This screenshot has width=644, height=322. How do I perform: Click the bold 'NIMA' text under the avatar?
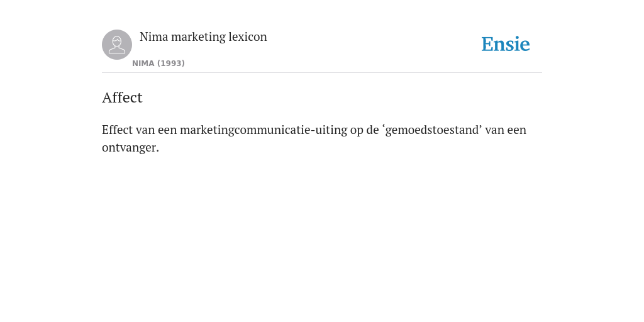click(143, 64)
